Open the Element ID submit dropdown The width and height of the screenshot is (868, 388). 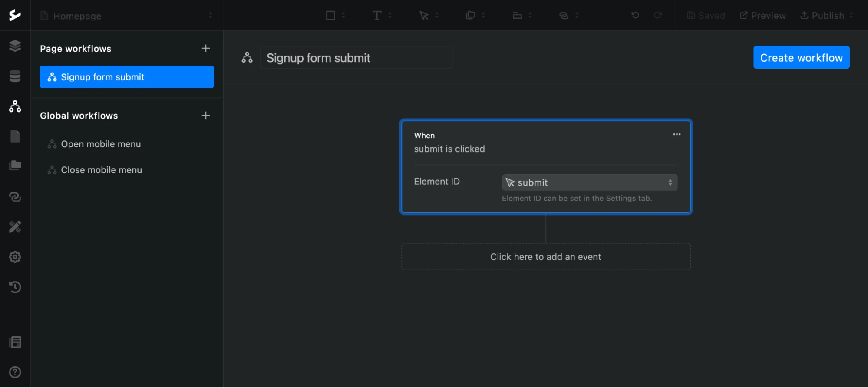(x=589, y=182)
